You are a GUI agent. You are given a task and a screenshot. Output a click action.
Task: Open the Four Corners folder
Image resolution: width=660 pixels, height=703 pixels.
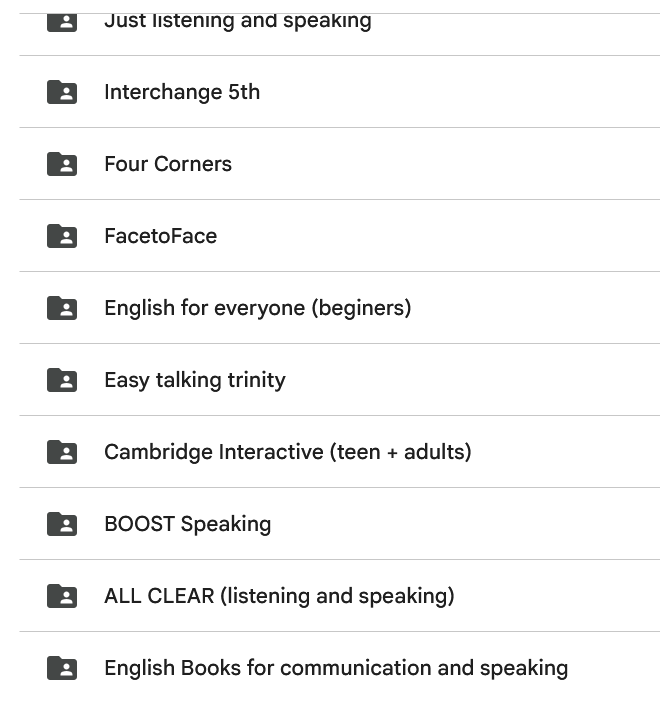point(168,164)
